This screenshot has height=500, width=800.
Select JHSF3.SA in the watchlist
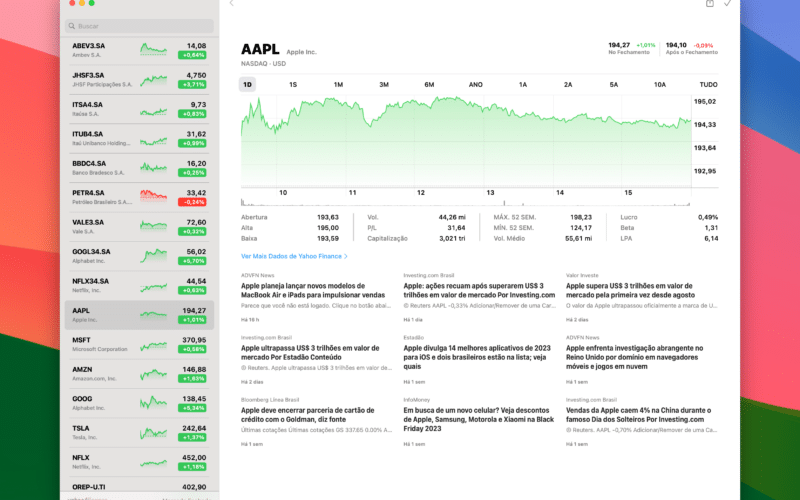tap(139, 80)
